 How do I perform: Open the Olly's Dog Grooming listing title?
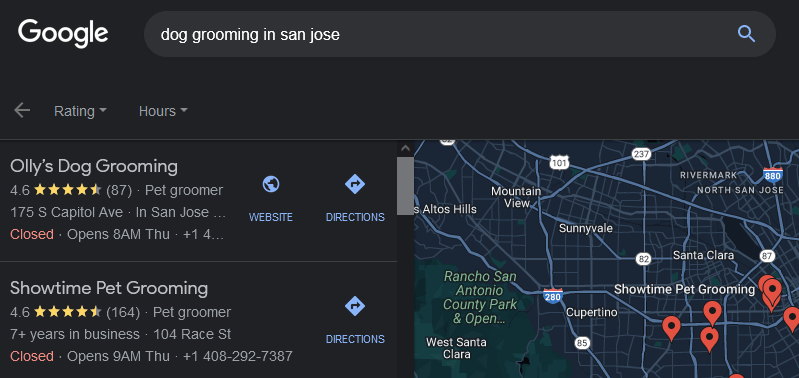pyautogui.click(x=94, y=166)
